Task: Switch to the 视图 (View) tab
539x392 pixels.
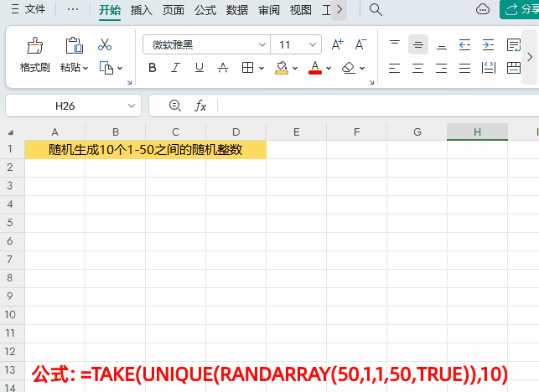Action: tap(300, 10)
